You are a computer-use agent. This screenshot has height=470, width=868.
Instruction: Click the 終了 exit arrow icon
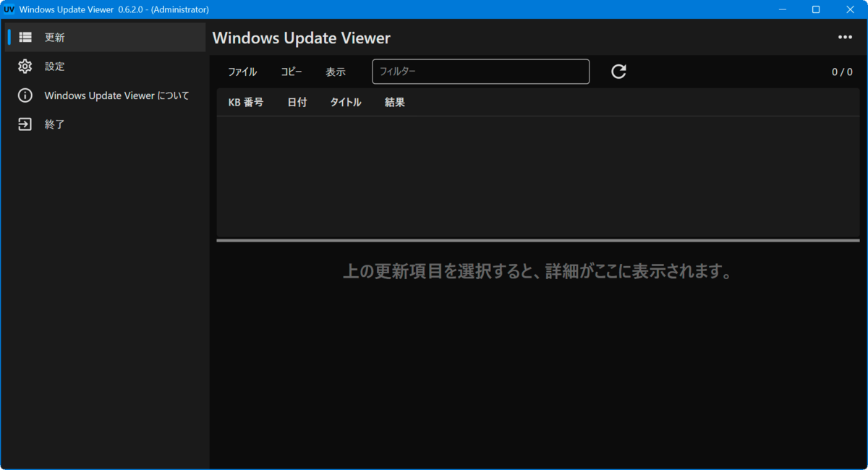click(25, 124)
